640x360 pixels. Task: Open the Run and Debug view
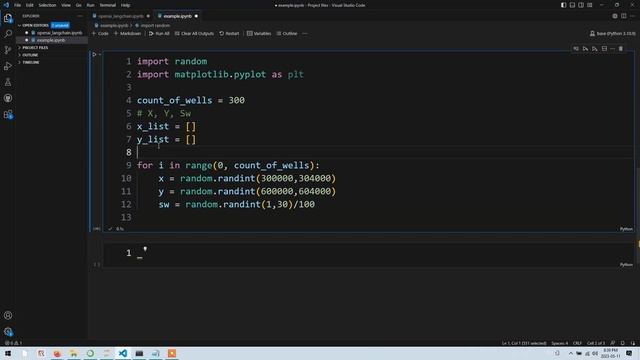[8, 66]
